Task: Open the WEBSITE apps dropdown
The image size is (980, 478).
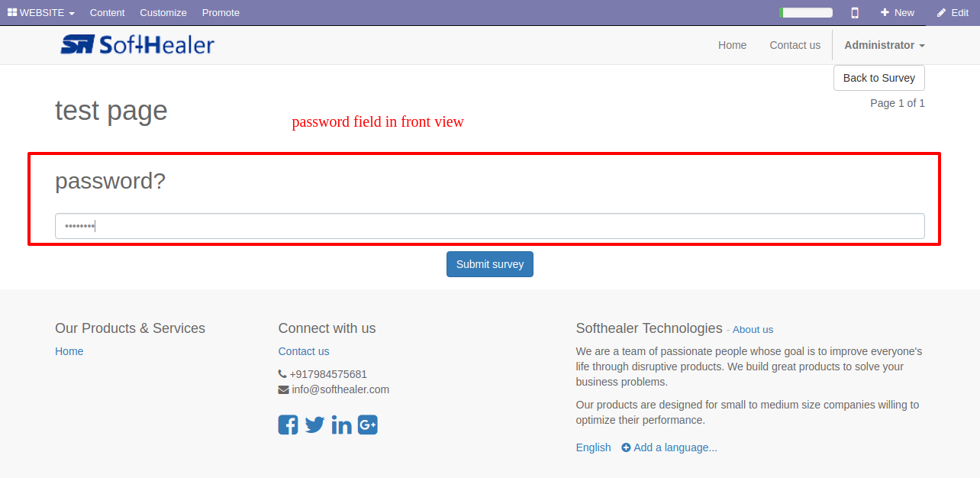Action: coord(41,13)
